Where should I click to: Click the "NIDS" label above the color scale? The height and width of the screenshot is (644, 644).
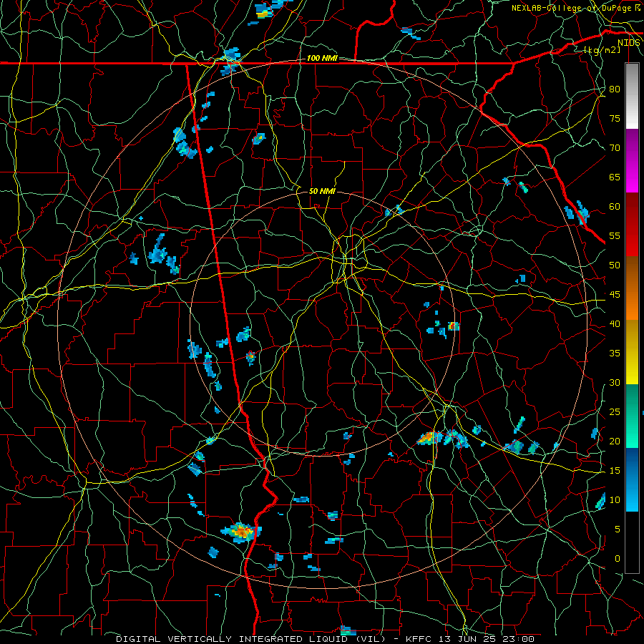tap(629, 43)
